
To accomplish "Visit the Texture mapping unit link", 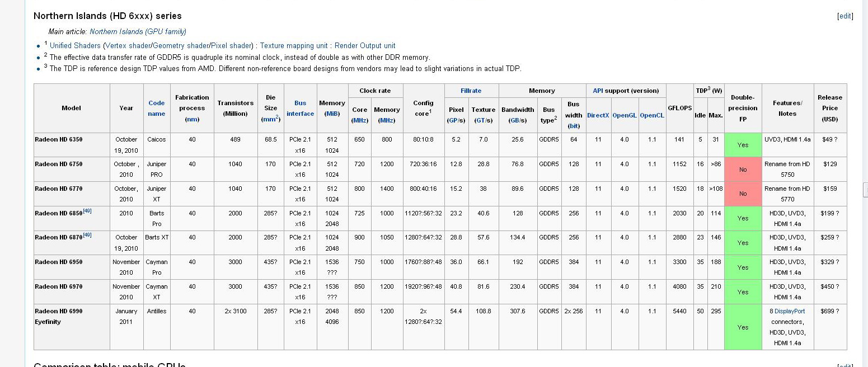I will pyautogui.click(x=294, y=46).
